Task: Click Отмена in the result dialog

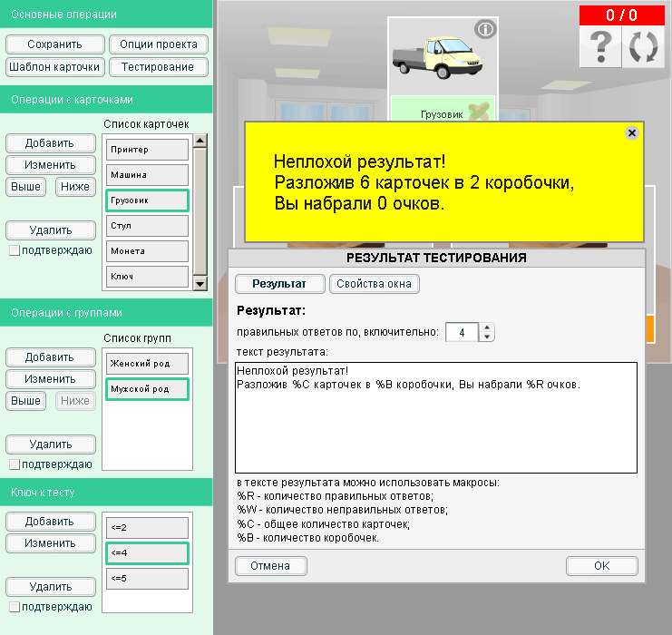Action: pyautogui.click(x=271, y=566)
